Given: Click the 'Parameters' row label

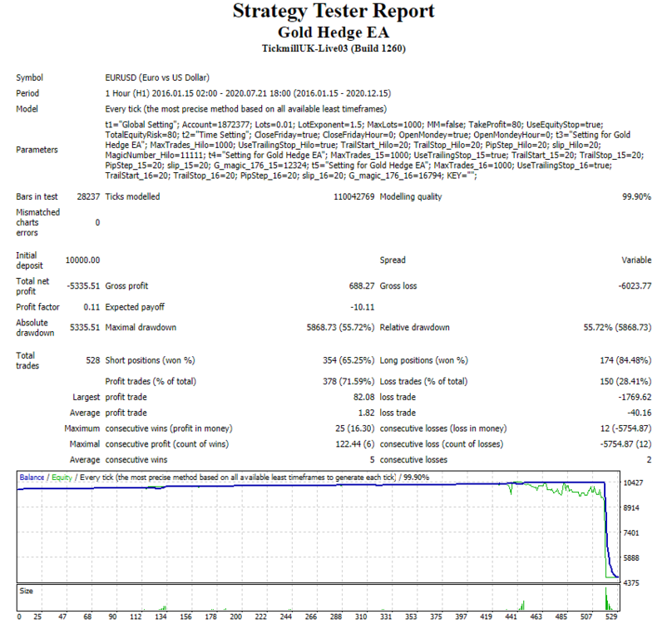Looking at the screenshot, I should coord(37,150).
